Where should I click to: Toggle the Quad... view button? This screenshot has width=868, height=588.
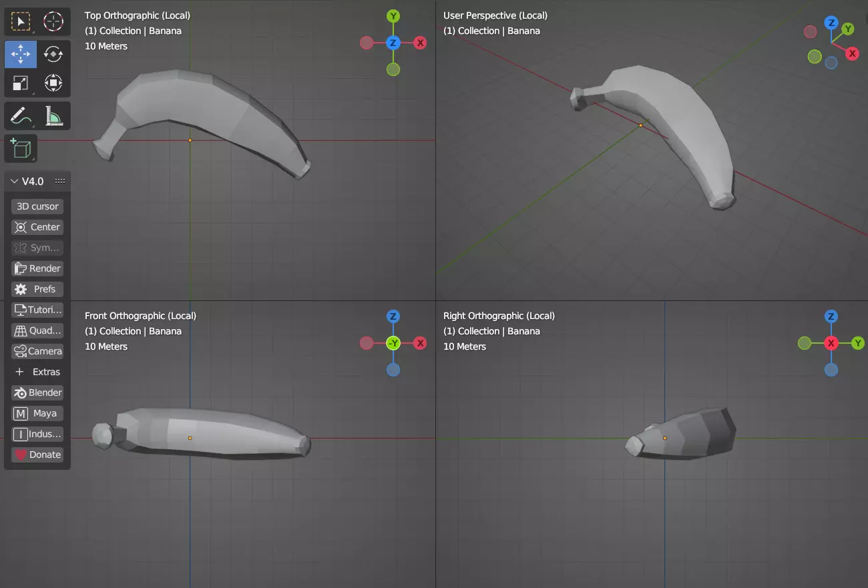pos(37,330)
